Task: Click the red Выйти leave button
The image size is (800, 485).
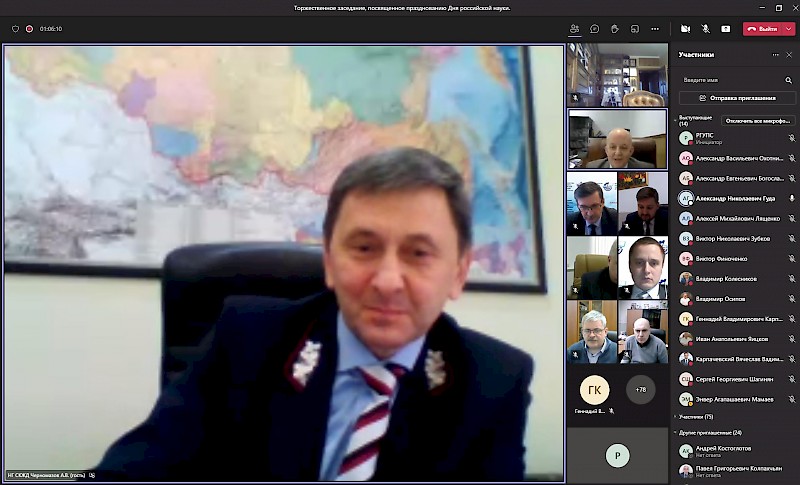Action: (x=762, y=29)
